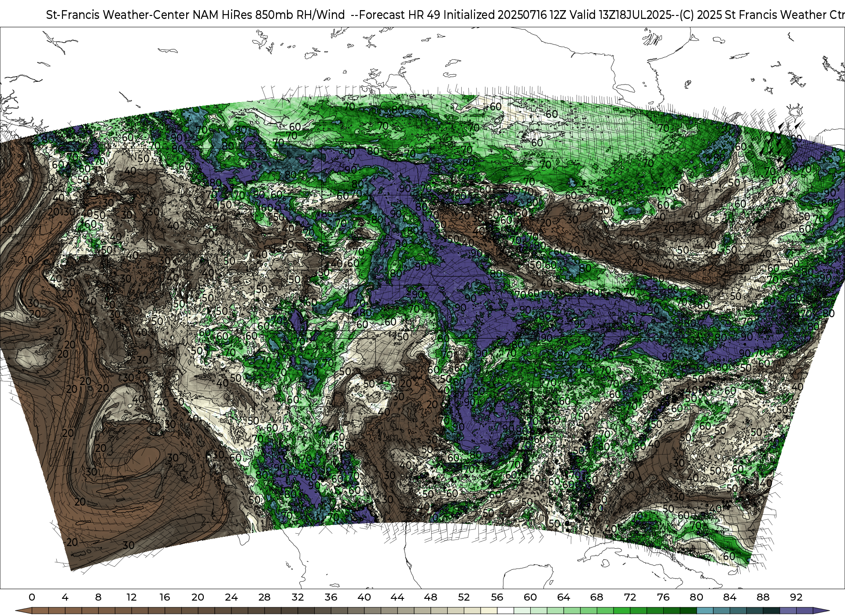This screenshot has height=616, width=845.
Task: Click the '16' colorbar tick label
Action: coord(165,598)
